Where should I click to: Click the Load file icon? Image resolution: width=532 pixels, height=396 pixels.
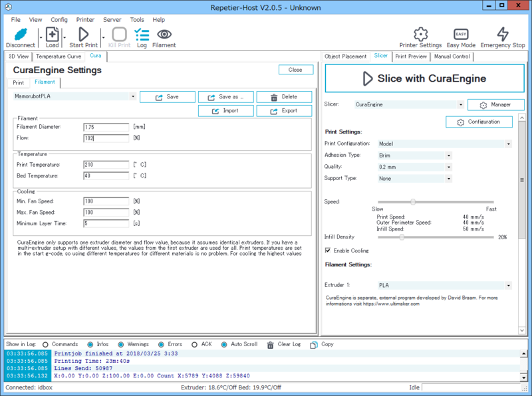pos(53,35)
